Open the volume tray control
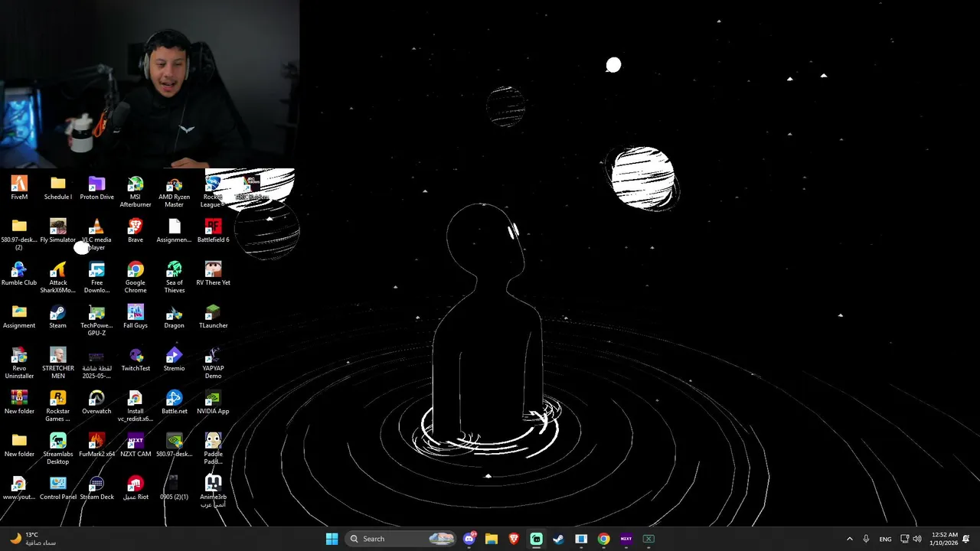 point(917,539)
